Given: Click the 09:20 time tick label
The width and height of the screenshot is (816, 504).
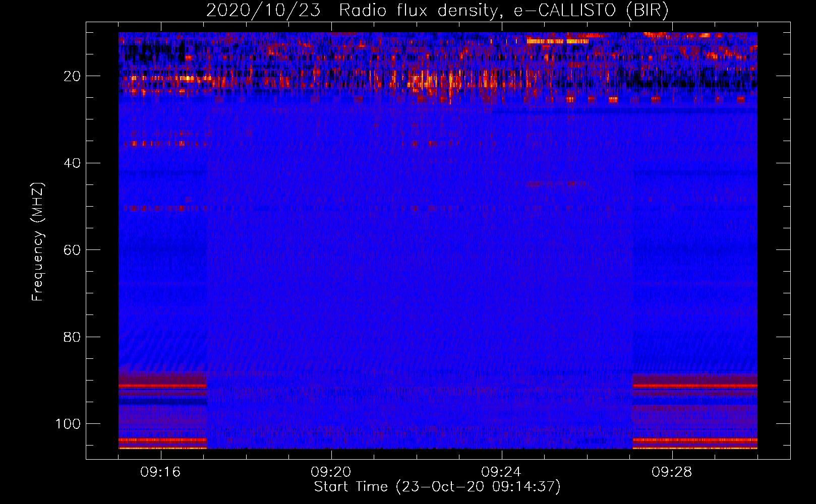Looking at the screenshot, I should coord(331,472).
